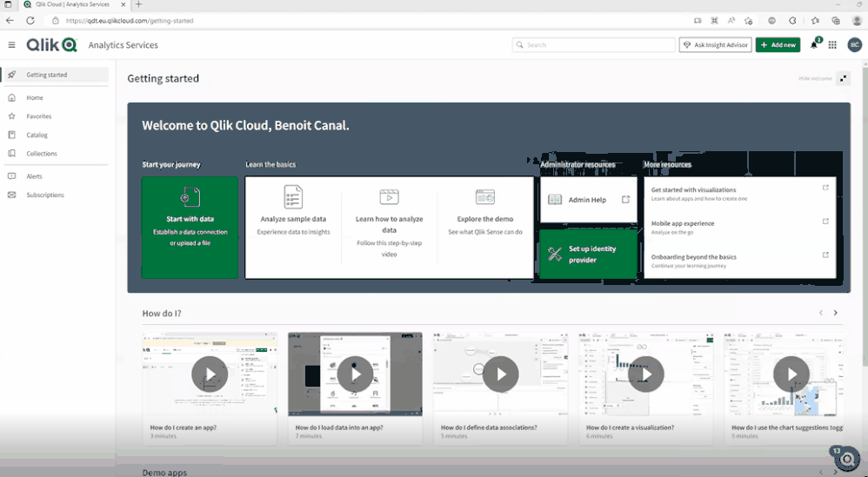Image resolution: width=868 pixels, height=477 pixels.
Task: Click Ask Insight Advisor button
Action: click(x=715, y=45)
